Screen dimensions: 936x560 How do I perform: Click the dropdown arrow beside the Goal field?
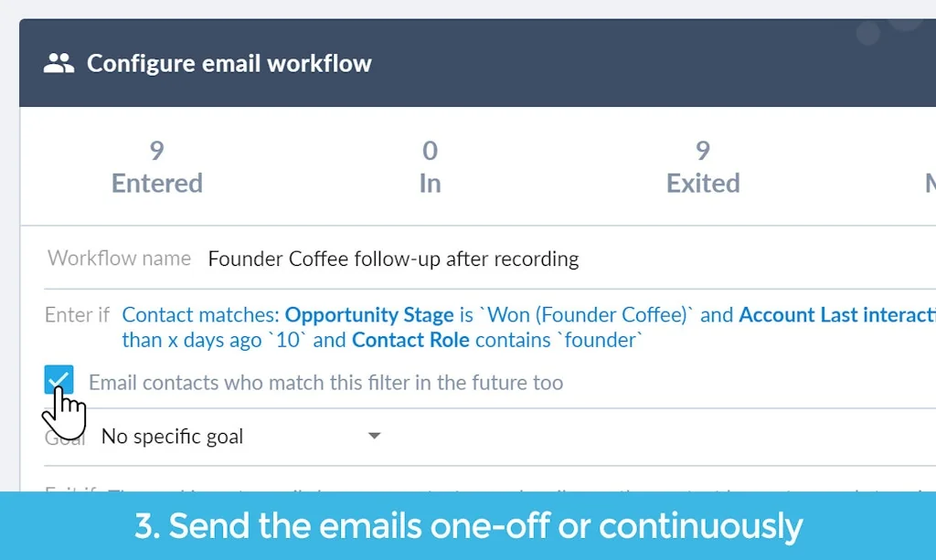374,436
